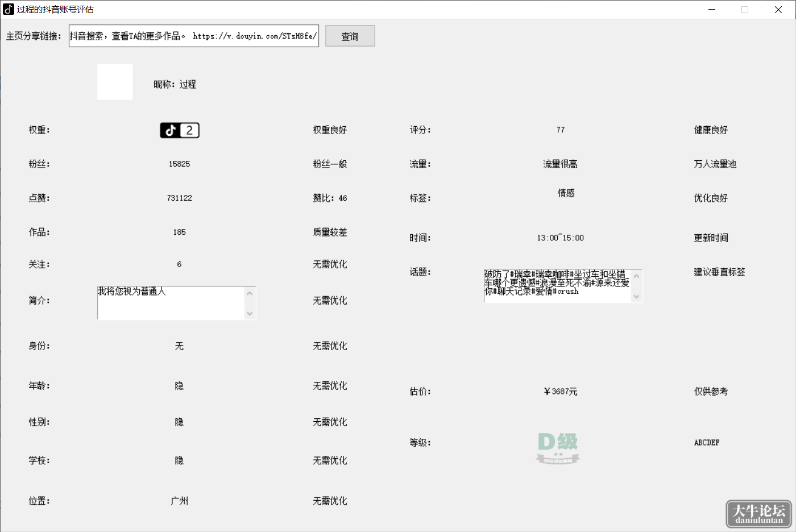Click the 赞比: 46 ratio text
Screen dimensions: 796x532
[330, 198]
